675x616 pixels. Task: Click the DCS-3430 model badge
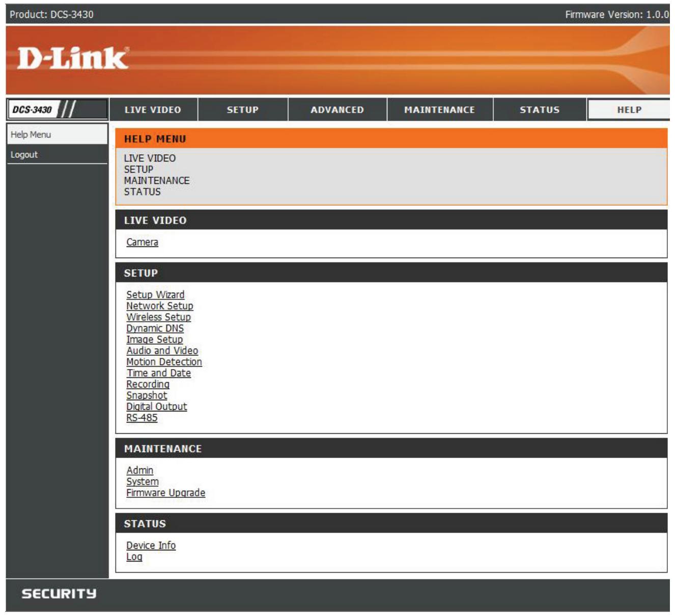coord(57,109)
